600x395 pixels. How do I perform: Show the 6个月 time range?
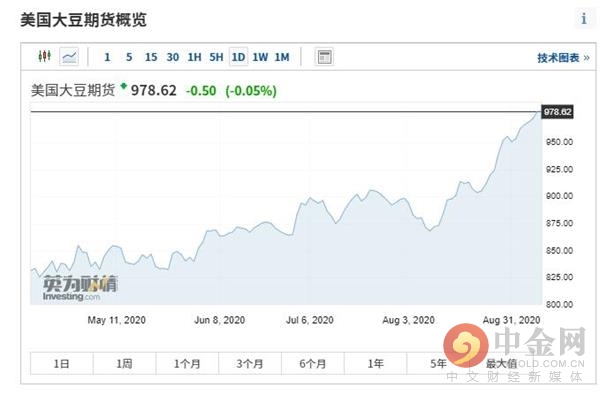[x=313, y=363]
